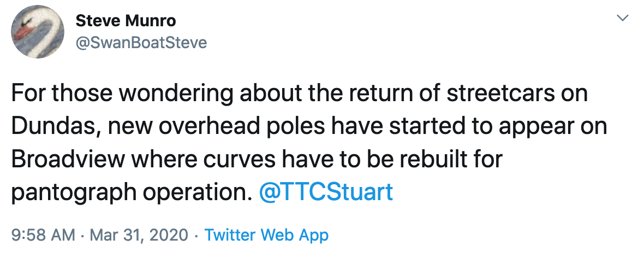Click the 9:58 AM timestamp
The height and width of the screenshot is (257, 644).
43,236
